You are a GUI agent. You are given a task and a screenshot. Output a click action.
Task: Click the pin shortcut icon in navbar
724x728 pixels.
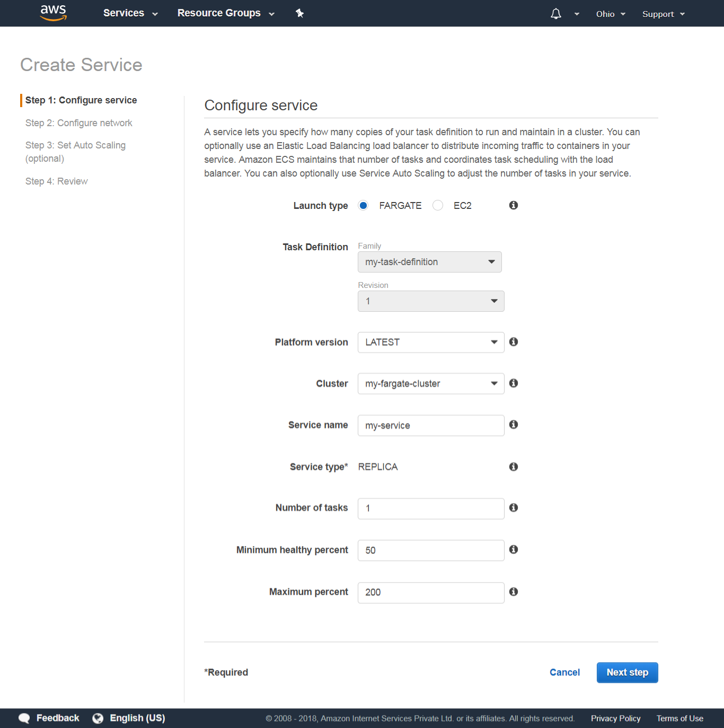(299, 13)
